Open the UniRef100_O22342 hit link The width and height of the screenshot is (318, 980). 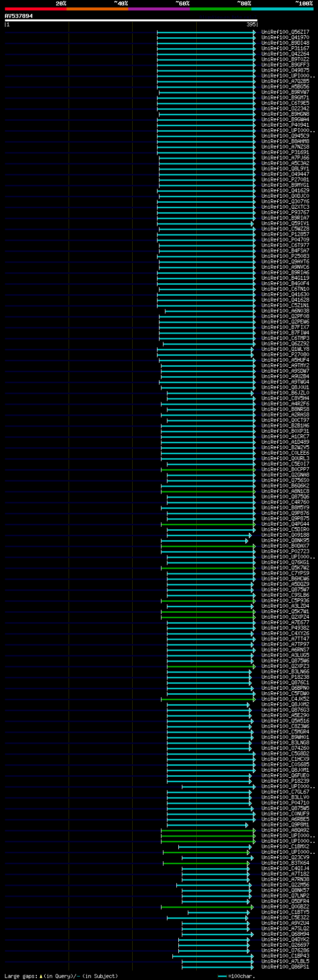285,108
